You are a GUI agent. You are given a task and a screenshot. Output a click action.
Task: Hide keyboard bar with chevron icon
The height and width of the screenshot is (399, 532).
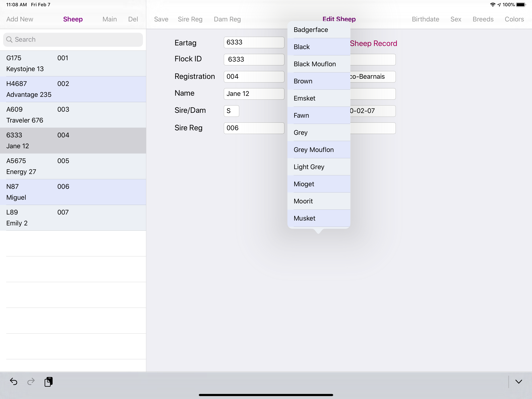coord(519,381)
